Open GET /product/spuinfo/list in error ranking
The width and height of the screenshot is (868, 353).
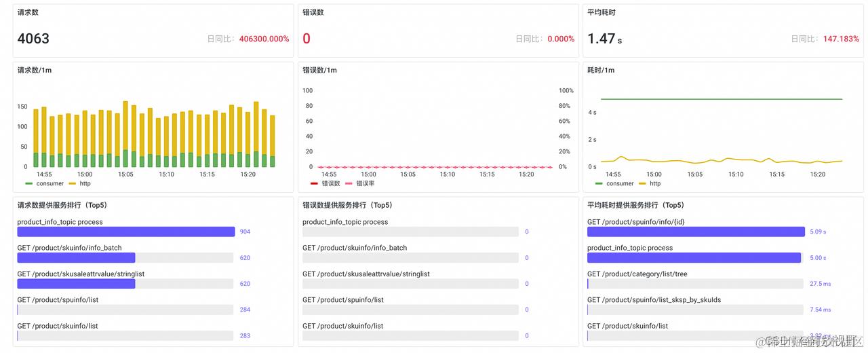pyautogui.click(x=343, y=300)
